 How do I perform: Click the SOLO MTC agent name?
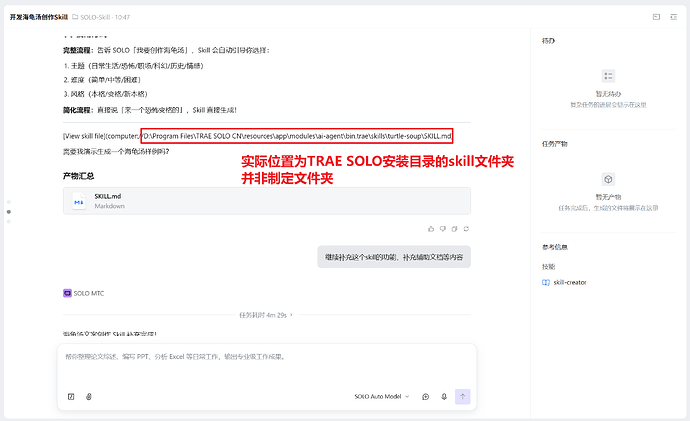tap(89, 293)
